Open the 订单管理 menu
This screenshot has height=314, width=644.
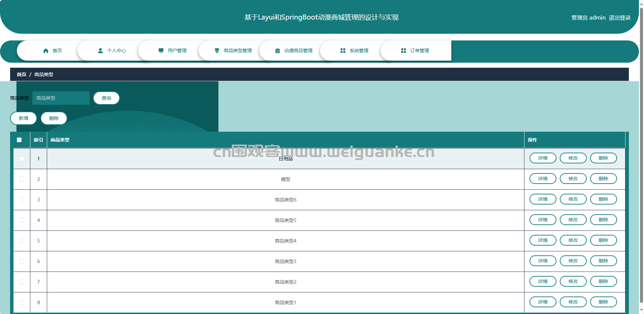coord(416,51)
